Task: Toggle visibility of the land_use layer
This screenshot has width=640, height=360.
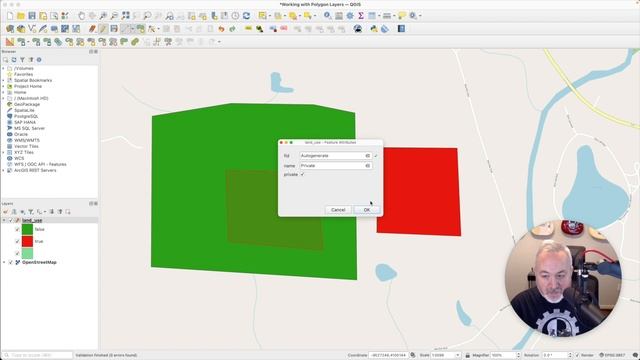Action: coord(11,220)
